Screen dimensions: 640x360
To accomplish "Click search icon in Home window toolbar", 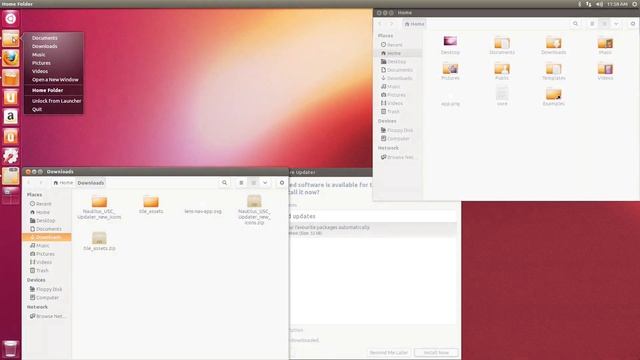I will click(x=576, y=24).
